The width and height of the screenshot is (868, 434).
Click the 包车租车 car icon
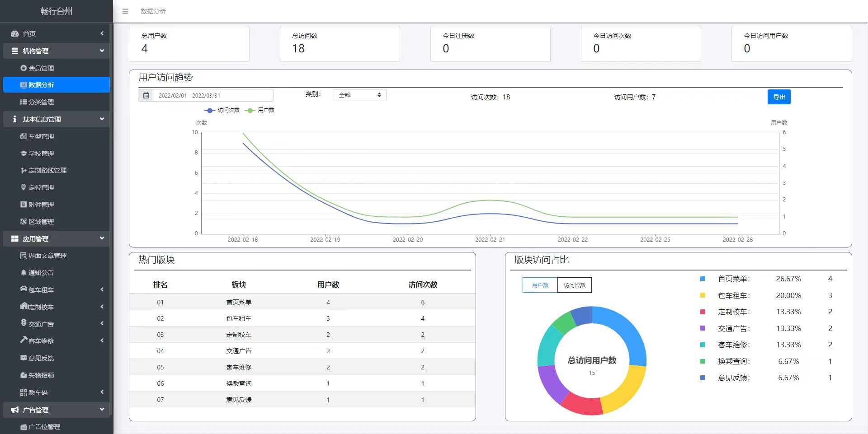pos(24,289)
